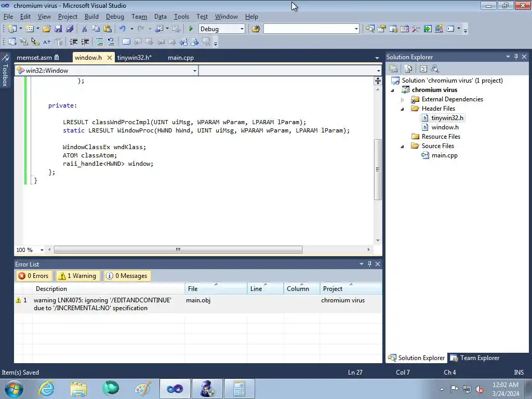Image resolution: width=532 pixels, height=399 pixels.
Task: Open the Debug menu
Action: [x=115, y=17]
